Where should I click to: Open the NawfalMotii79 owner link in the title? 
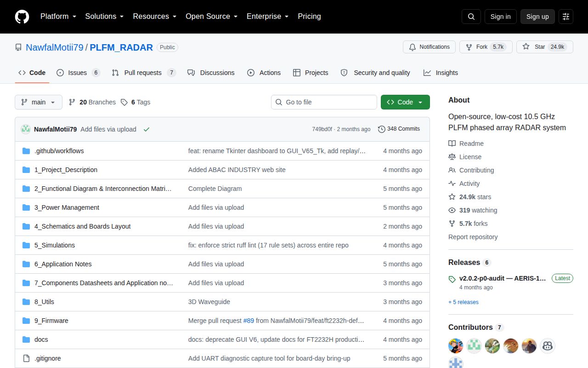55,47
